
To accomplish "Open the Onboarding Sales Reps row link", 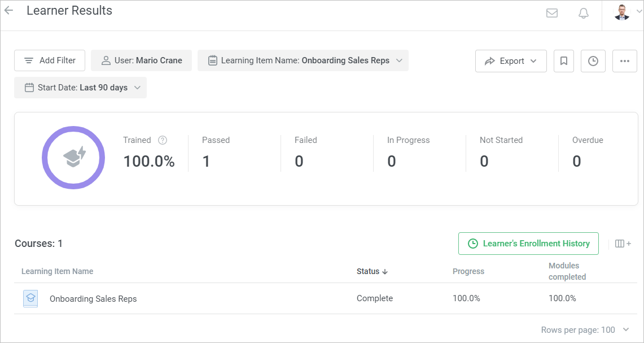I will tap(93, 298).
